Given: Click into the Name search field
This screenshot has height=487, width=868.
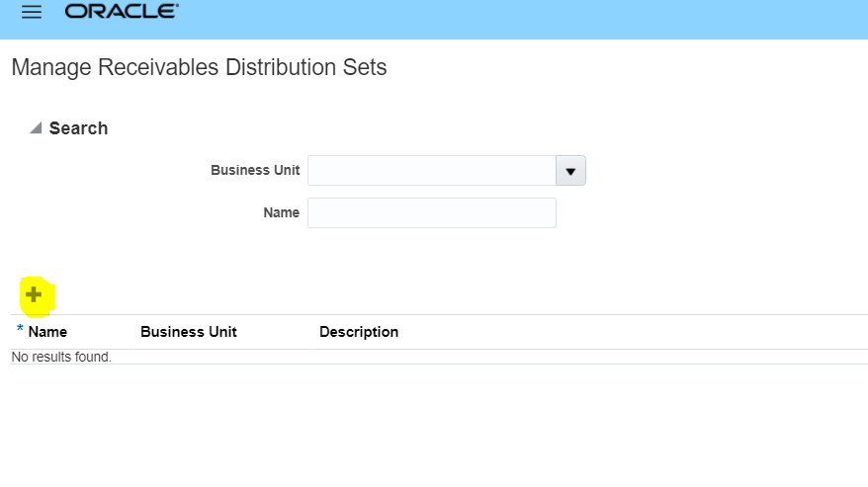Looking at the screenshot, I should point(432,213).
